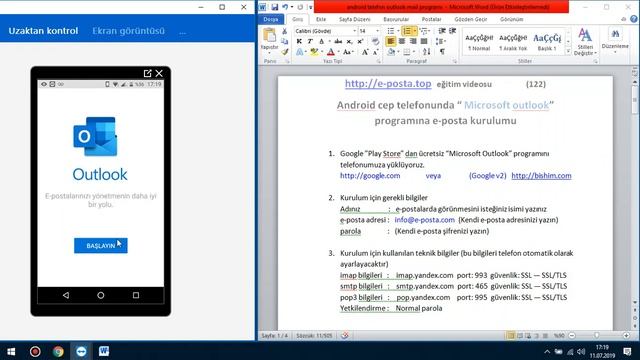Switch to the Başvurular tab
Image resolution: width=640 pixels, height=360 pixels.
(396, 19)
